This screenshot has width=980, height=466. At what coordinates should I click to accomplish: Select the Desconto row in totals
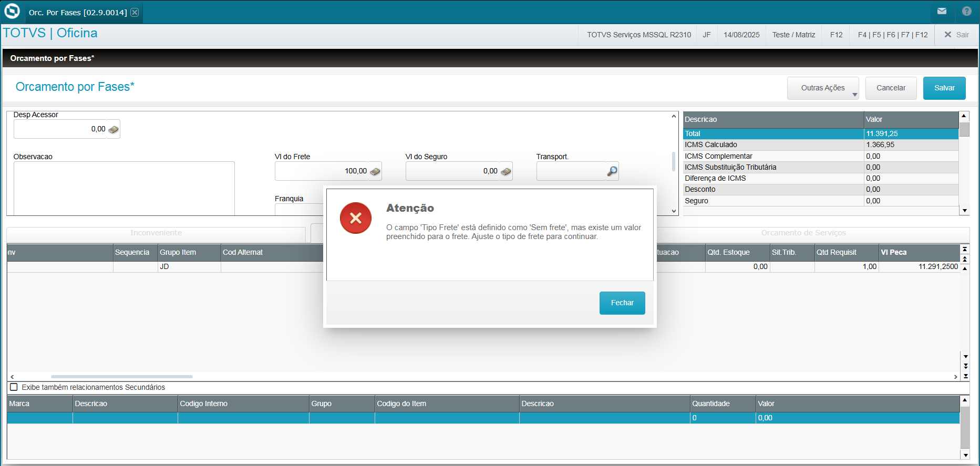821,190
